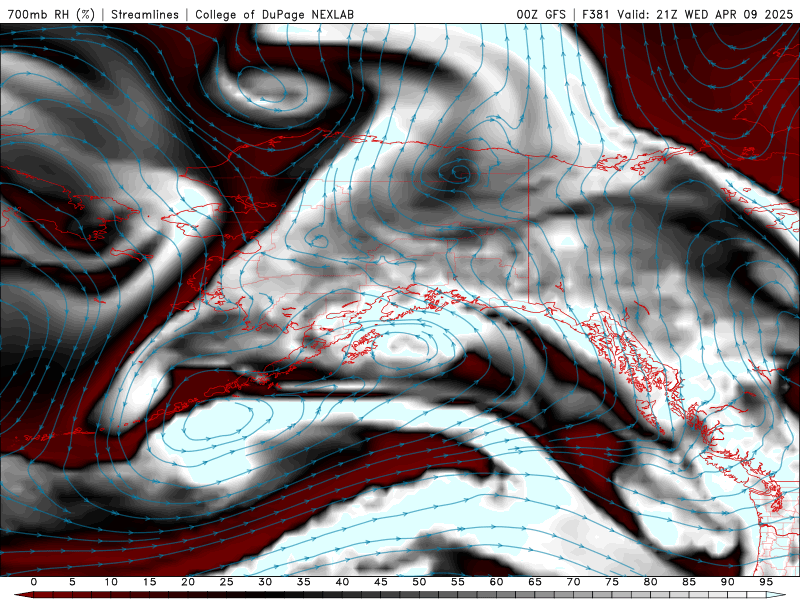Viewport: 800px width, 600px height.
Task: Click the dark red left end of colorbar
Action: point(23,595)
